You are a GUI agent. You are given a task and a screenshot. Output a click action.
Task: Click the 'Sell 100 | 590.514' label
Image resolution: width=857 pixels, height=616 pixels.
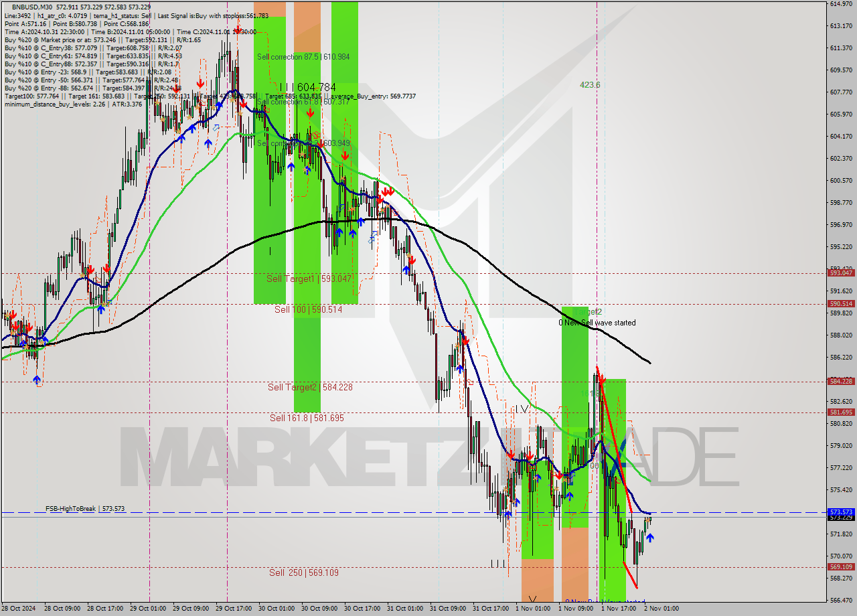pos(308,309)
